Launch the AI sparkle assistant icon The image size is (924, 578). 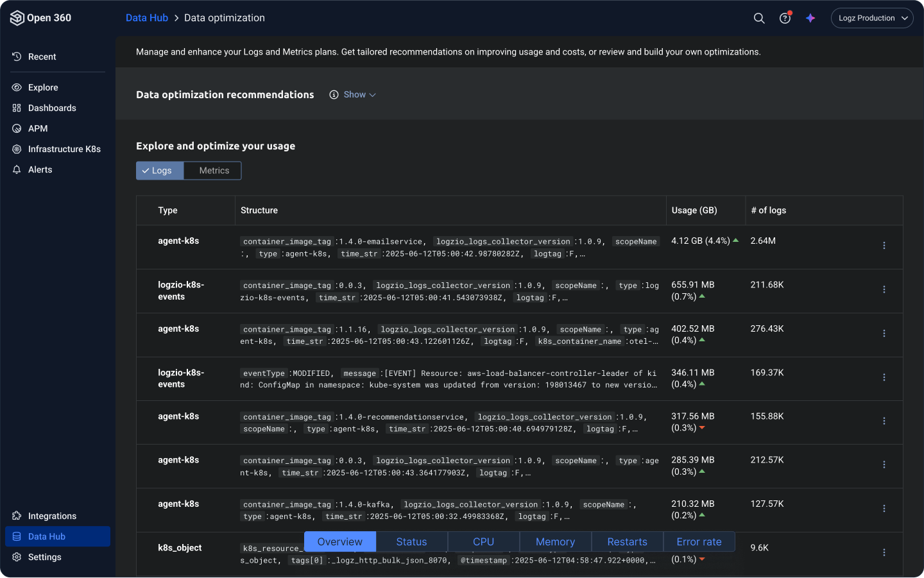pyautogui.click(x=810, y=18)
